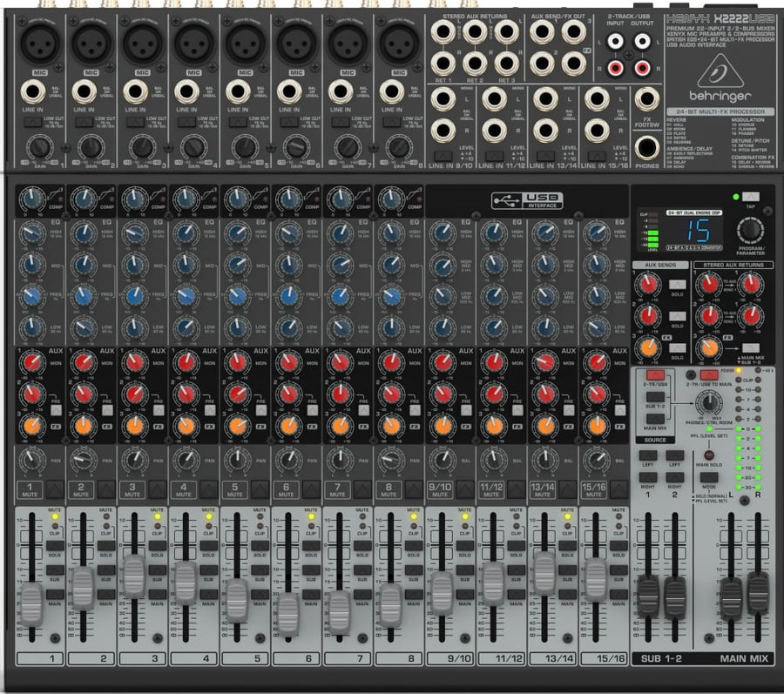Toggle the PRE button on channel 4 aux

pyautogui.click(x=210, y=411)
